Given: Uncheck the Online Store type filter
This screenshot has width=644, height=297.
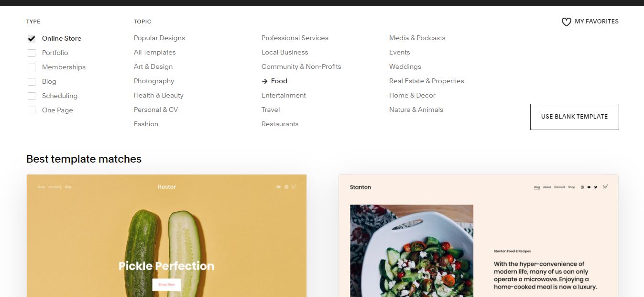Looking at the screenshot, I should click(32, 38).
